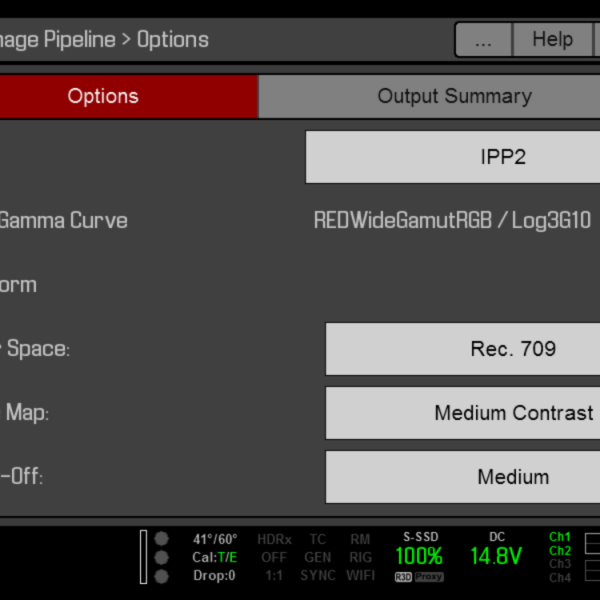Image resolution: width=600 pixels, height=600 pixels.
Task: Click the middle round status light
Action: pos(161,558)
